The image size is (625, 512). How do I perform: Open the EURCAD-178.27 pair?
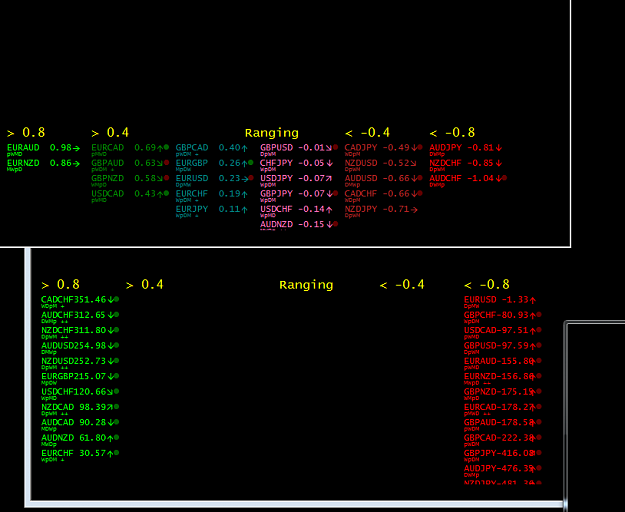click(x=503, y=407)
